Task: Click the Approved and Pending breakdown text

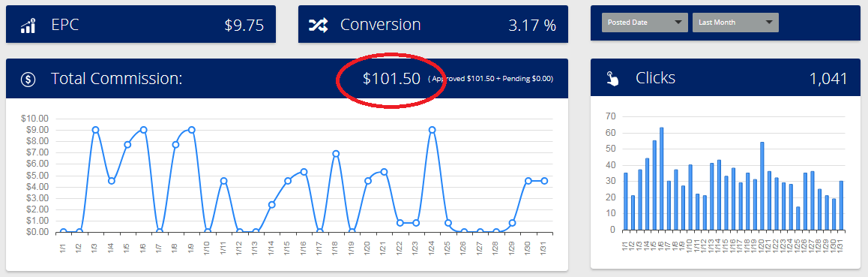Action: click(x=490, y=80)
